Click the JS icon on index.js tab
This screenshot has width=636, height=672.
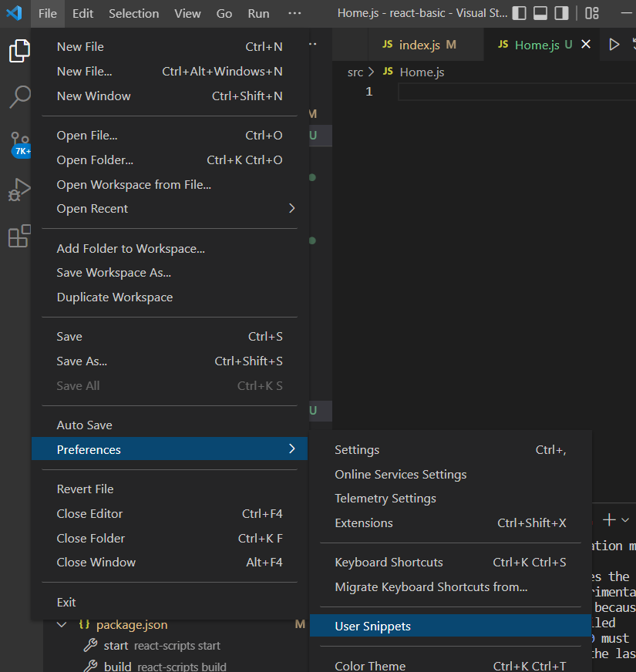[387, 44]
